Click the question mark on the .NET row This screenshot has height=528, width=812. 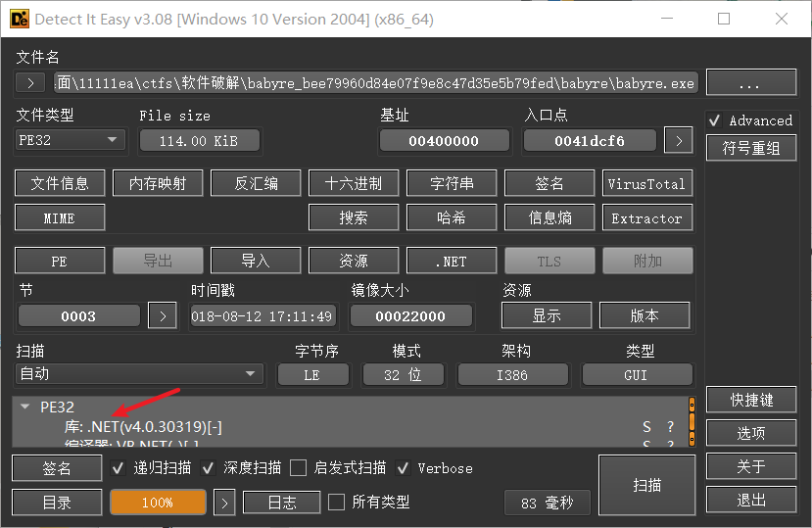pyautogui.click(x=671, y=427)
